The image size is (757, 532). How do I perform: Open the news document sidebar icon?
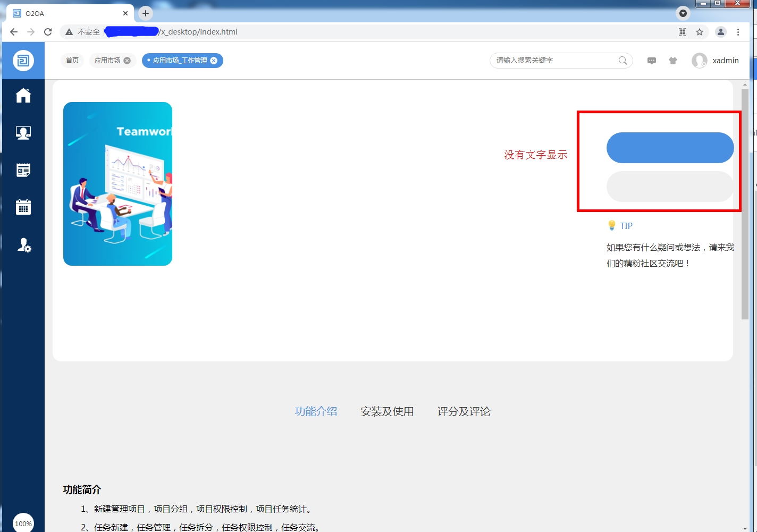coord(23,170)
